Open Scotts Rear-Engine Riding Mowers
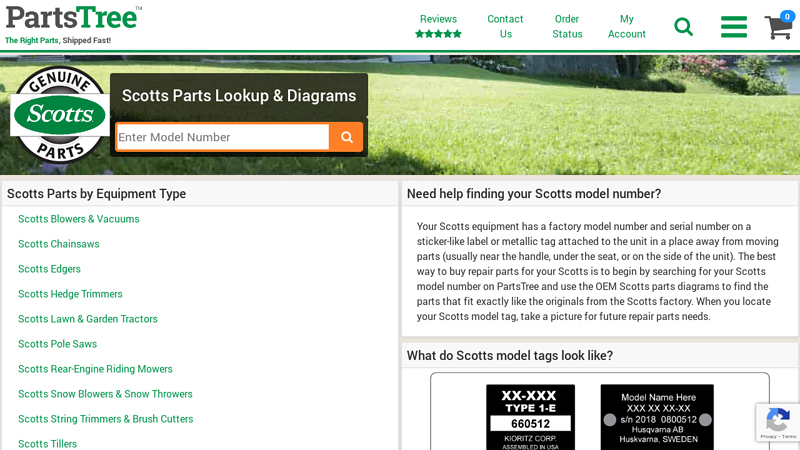Screen dimensions: 800x450 pyautogui.click(x=95, y=369)
